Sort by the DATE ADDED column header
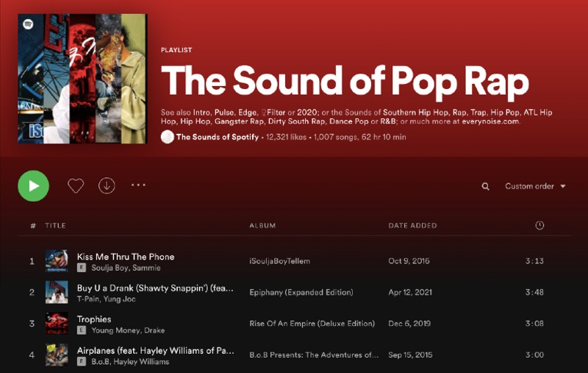The image size is (588, 373). [412, 226]
